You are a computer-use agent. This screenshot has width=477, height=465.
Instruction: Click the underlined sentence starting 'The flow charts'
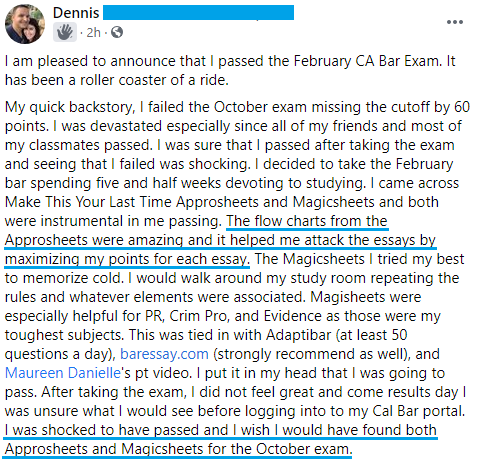[x=221, y=240]
